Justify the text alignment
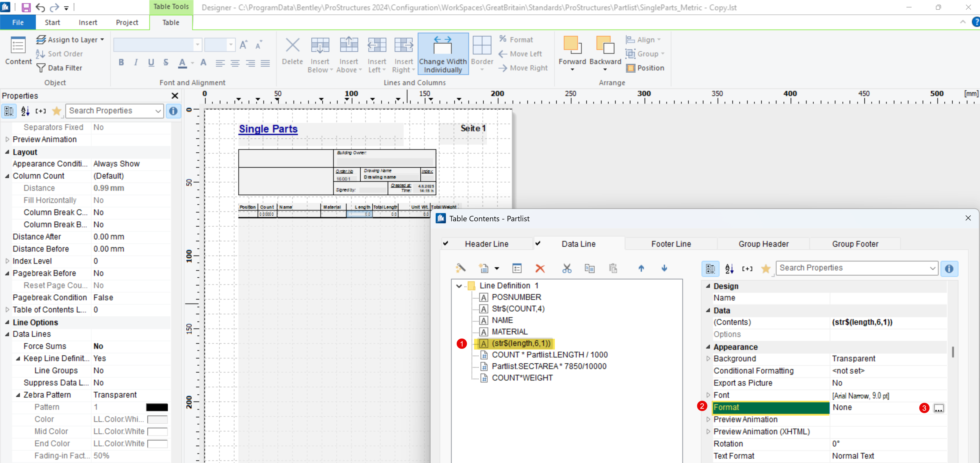 (265, 63)
